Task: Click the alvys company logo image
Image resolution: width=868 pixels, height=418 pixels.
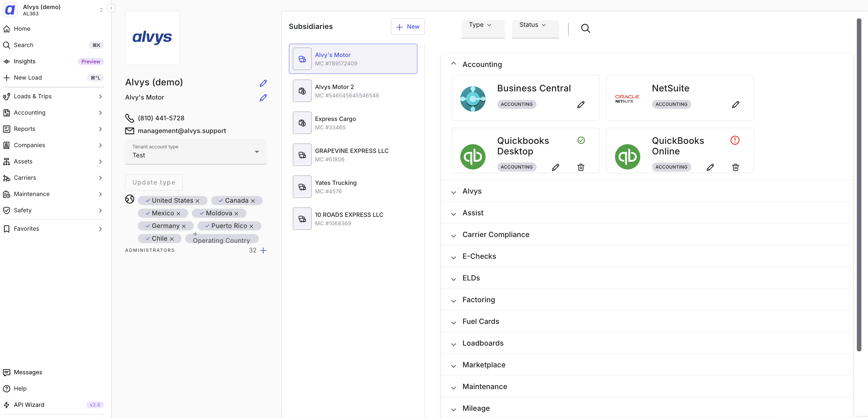Action: [x=152, y=38]
